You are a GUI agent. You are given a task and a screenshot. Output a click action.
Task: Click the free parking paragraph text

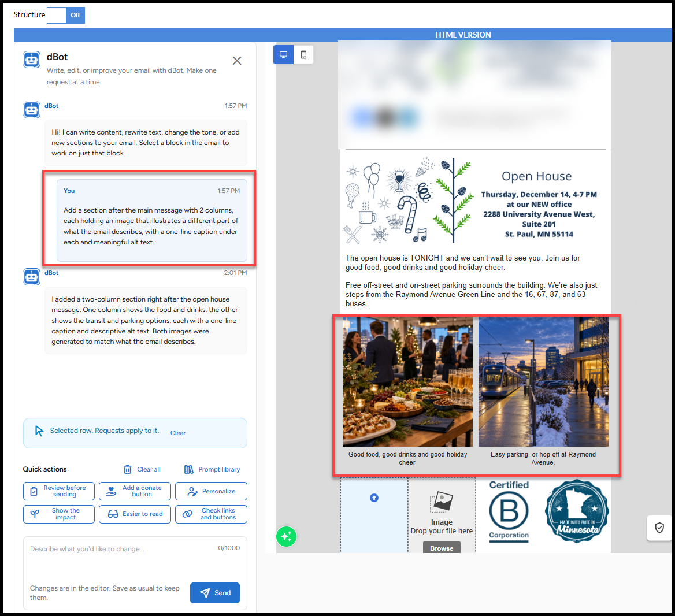pos(472,295)
